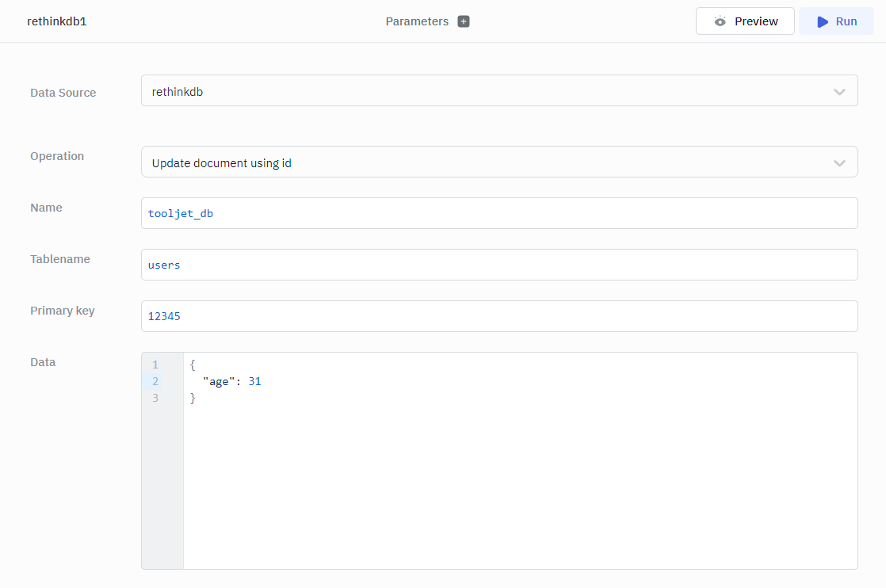The height and width of the screenshot is (588, 886).
Task: Click the Parameters label in header
Action: [417, 21]
